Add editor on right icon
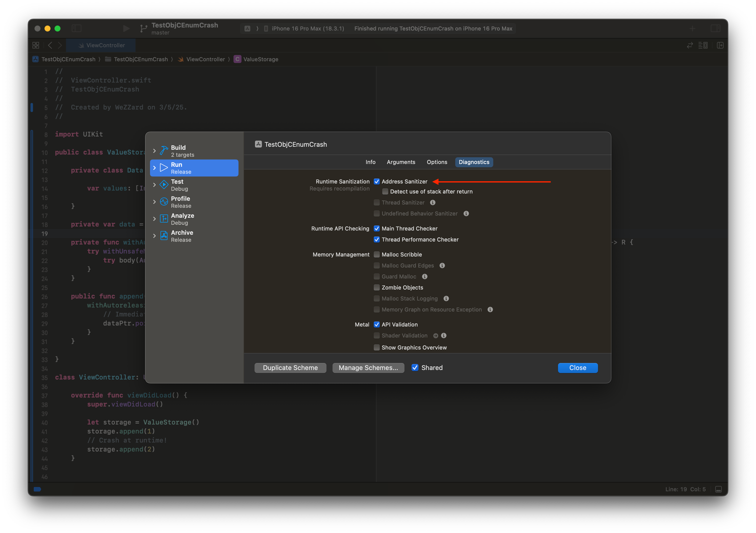756x533 pixels. click(720, 45)
